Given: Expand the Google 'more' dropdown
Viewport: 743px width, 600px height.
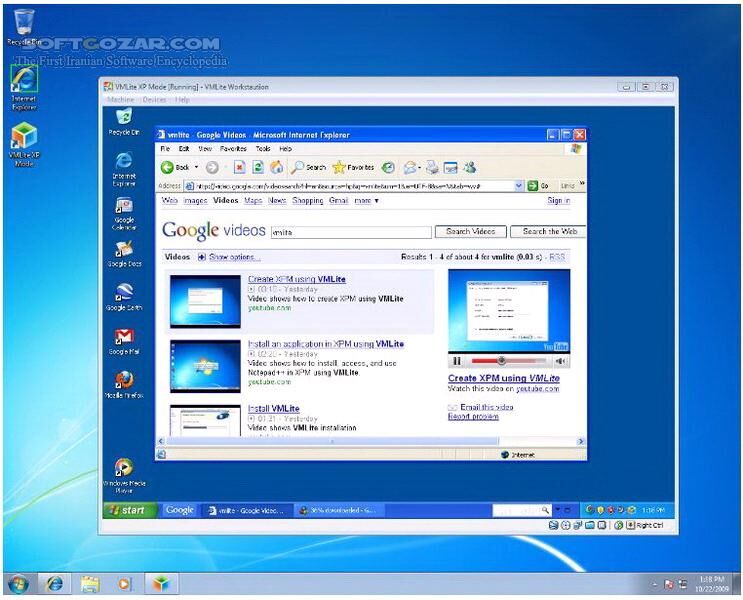Looking at the screenshot, I should click(x=366, y=201).
